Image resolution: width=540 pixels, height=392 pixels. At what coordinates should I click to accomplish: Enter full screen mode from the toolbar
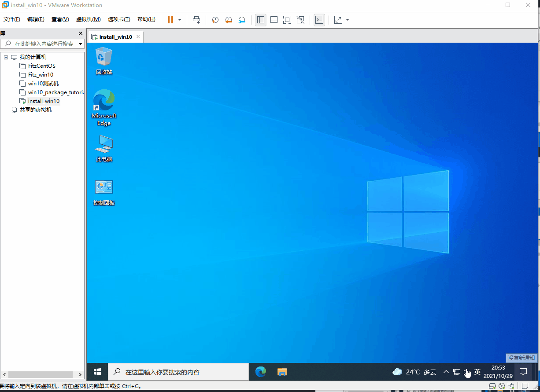287,20
